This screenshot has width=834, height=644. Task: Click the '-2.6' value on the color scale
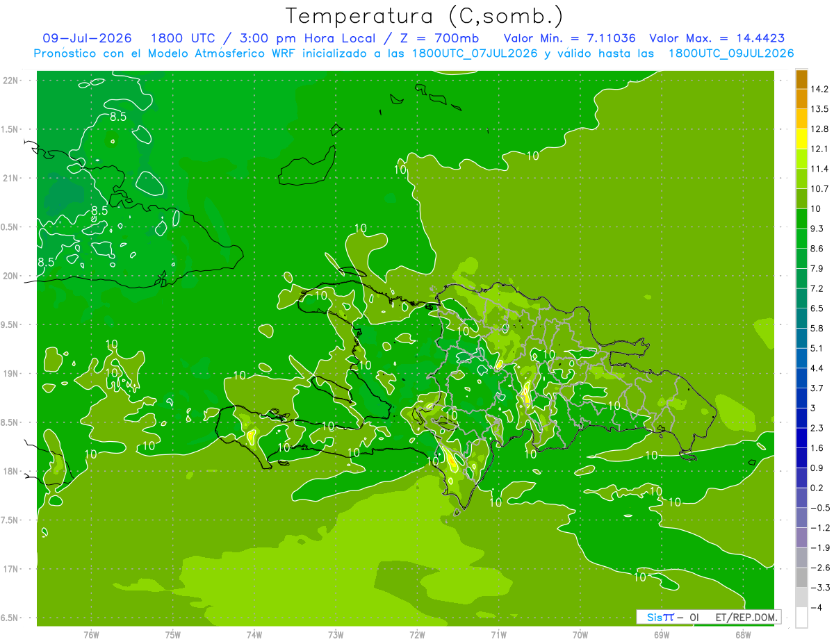(x=820, y=568)
